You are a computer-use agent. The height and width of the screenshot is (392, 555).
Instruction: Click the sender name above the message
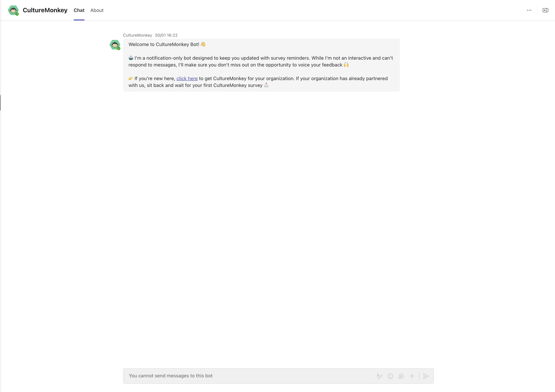[138, 35]
